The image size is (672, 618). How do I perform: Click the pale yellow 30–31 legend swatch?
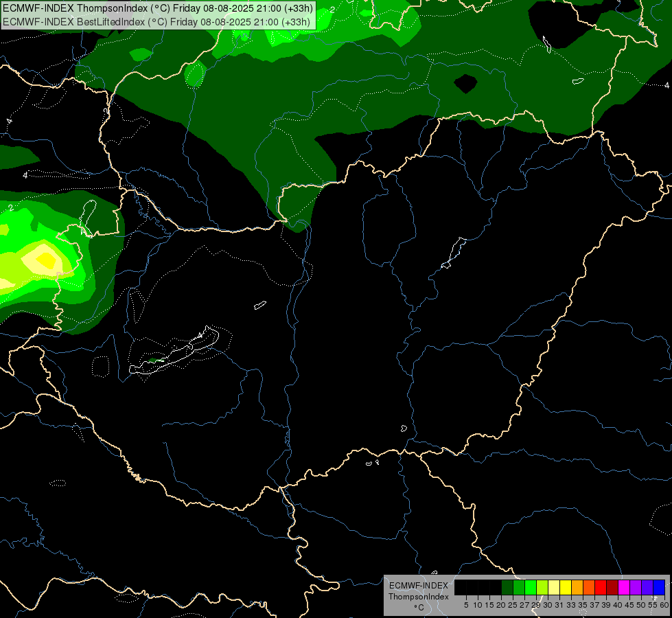tap(554, 587)
